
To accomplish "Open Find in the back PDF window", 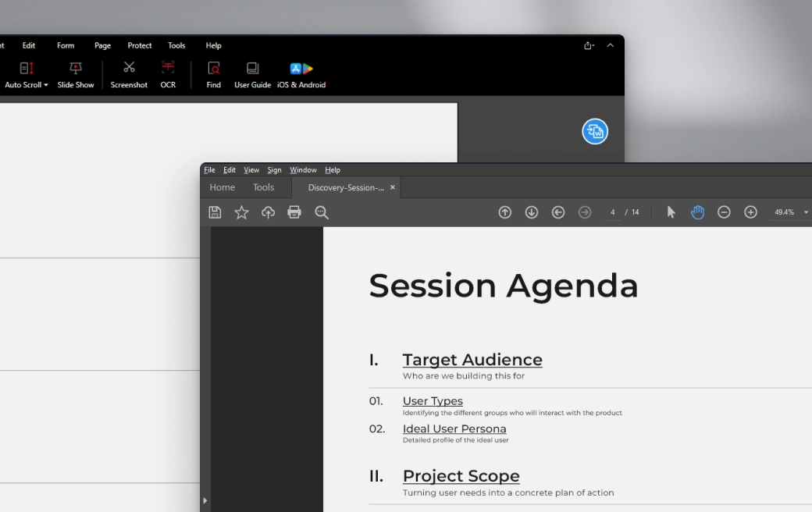I will [x=213, y=75].
